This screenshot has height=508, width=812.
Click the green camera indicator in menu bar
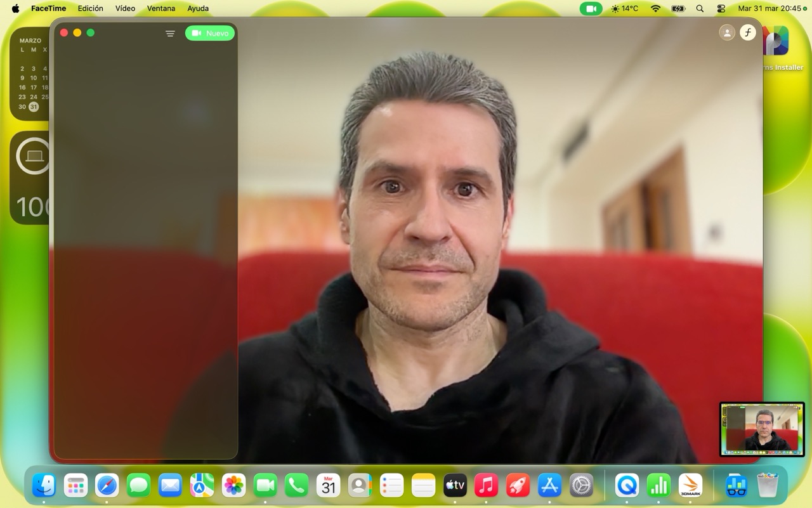(x=591, y=9)
